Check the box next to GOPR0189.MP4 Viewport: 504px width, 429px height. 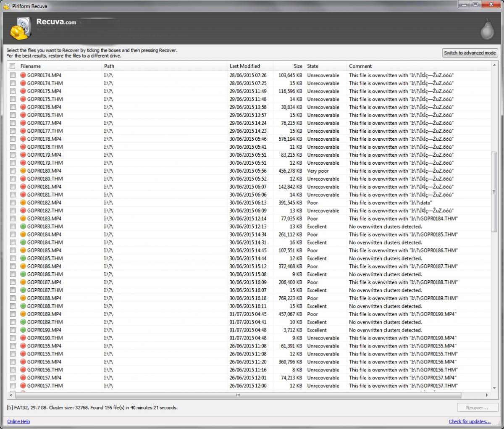[x=13, y=314]
